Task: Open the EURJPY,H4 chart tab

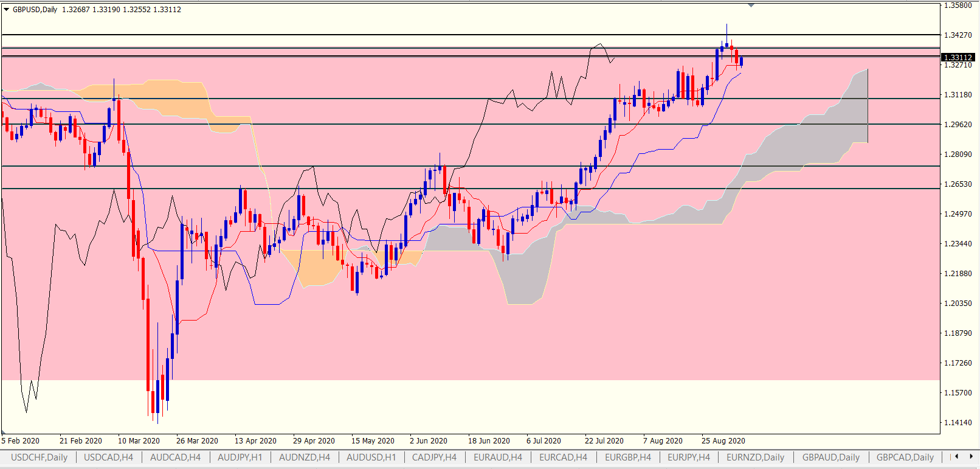Action: tap(689, 457)
